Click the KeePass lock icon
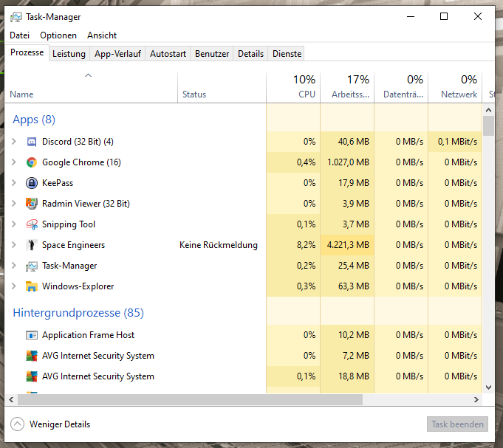 tap(32, 183)
